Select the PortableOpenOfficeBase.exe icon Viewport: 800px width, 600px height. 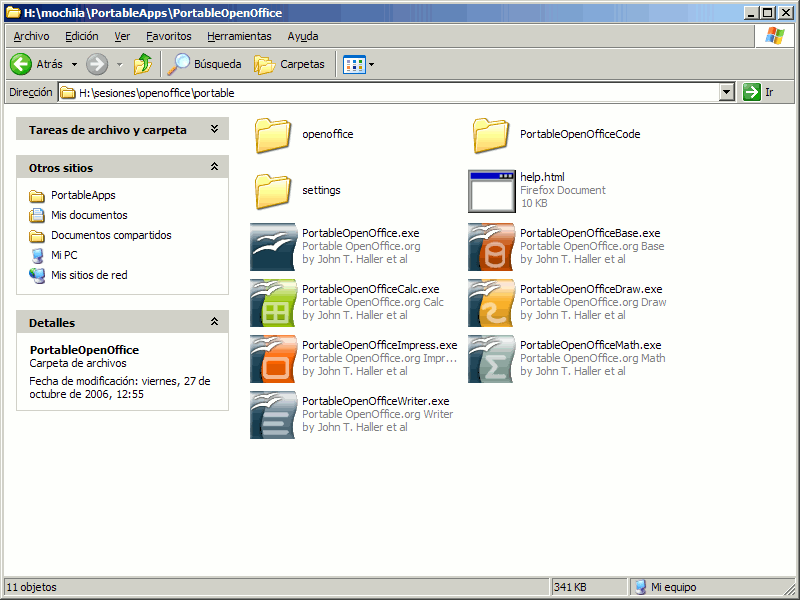coord(491,247)
